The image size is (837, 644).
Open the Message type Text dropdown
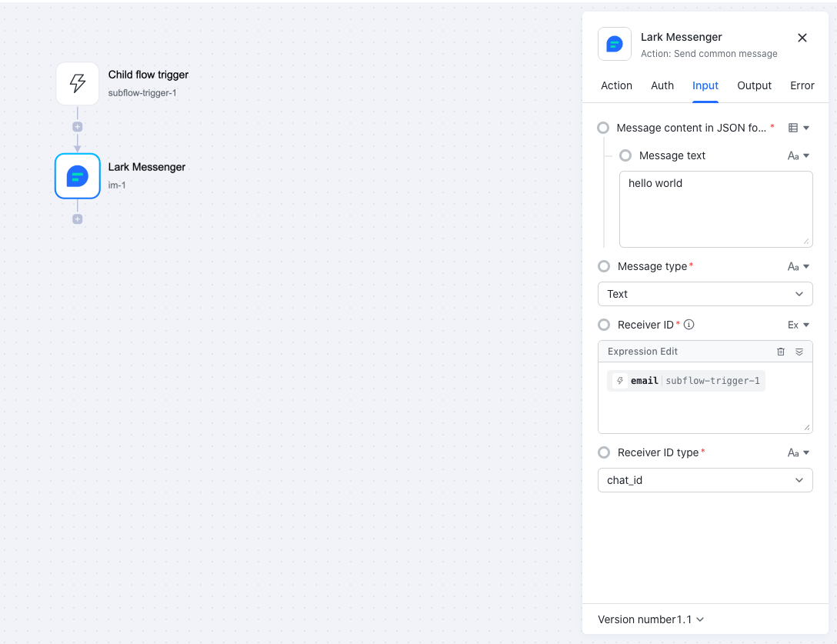click(x=705, y=294)
